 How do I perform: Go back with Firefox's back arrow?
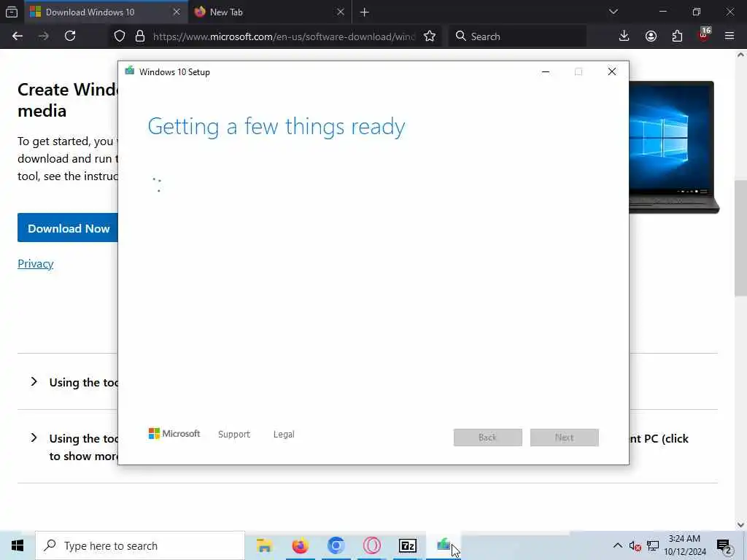[x=18, y=36]
